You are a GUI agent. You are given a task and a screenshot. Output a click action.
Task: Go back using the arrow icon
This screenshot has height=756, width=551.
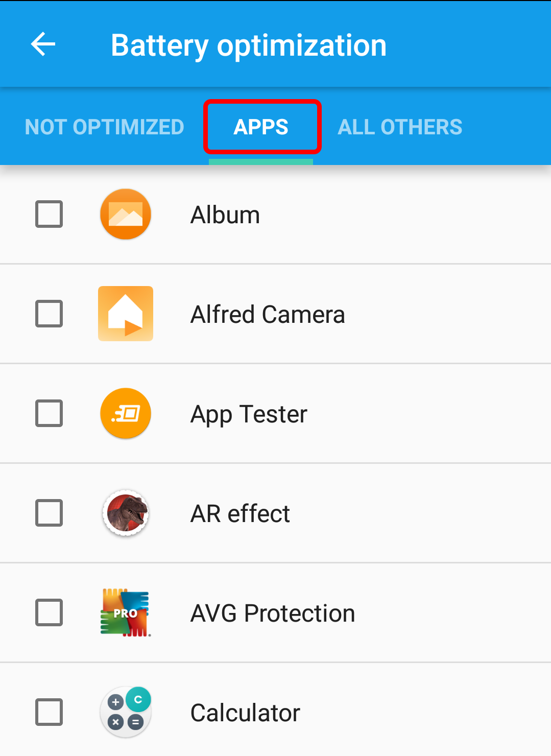tap(43, 44)
